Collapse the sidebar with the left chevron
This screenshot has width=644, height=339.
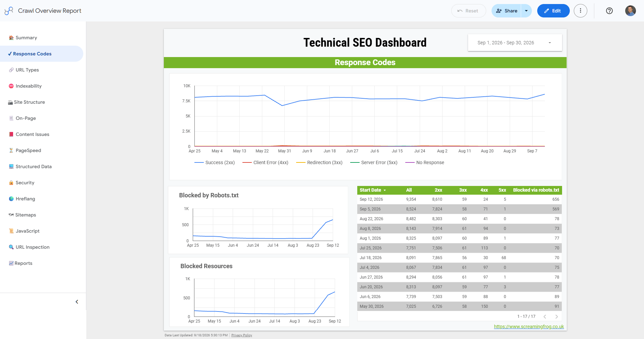(x=77, y=302)
